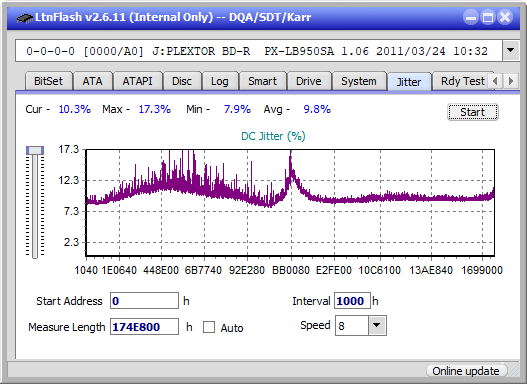Switch to the BitSet tab
The image size is (527, 384).
click(48, 81)
